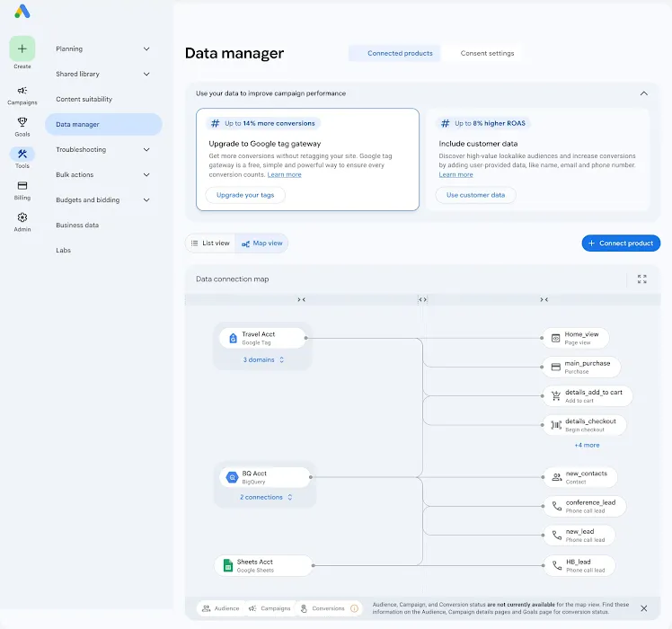Click the Google Ads logo
Viewport: 672px width, 629px height.
click(x=22, y=12)
